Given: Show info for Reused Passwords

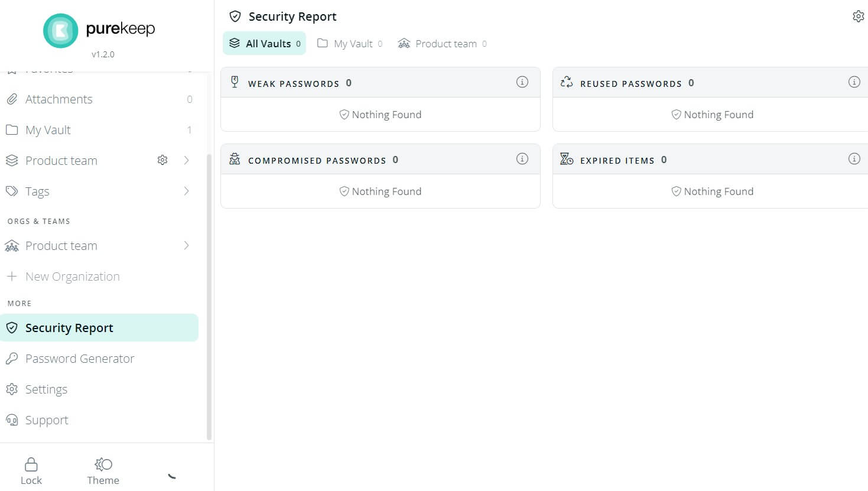Looking at the screenshot, I should (x=854, y=82).
